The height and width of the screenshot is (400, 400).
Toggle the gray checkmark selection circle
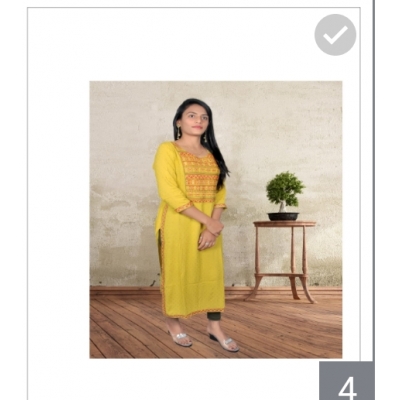335,35
